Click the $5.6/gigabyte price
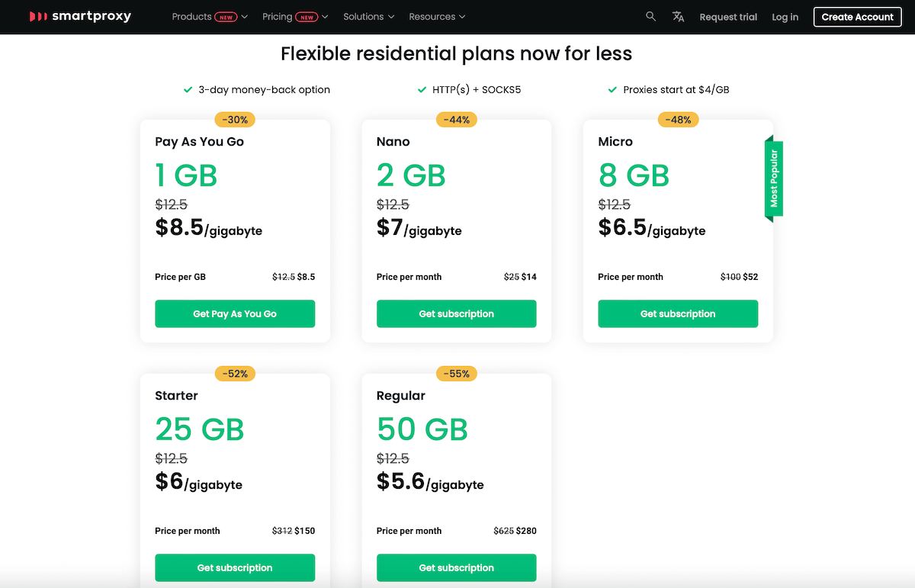 [430, 482]
